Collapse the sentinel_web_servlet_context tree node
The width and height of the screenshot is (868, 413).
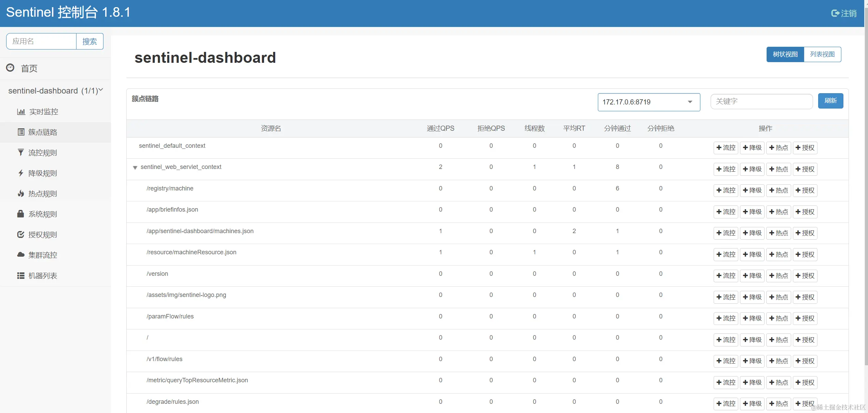pos(135,168)
